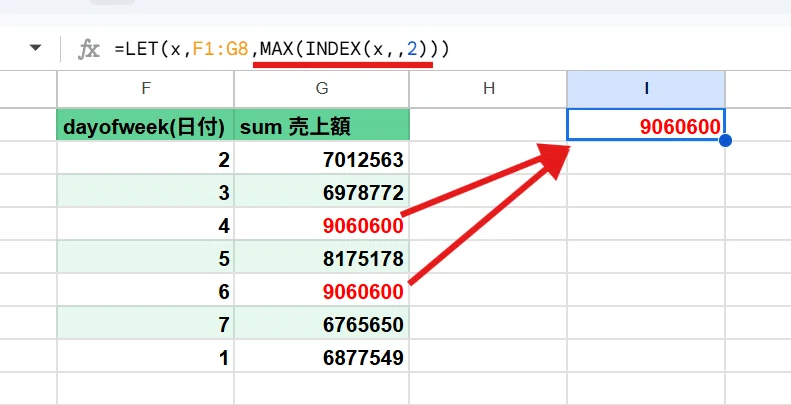Select the cell with value 8175178
791x405 pixels.
(322, 257)
